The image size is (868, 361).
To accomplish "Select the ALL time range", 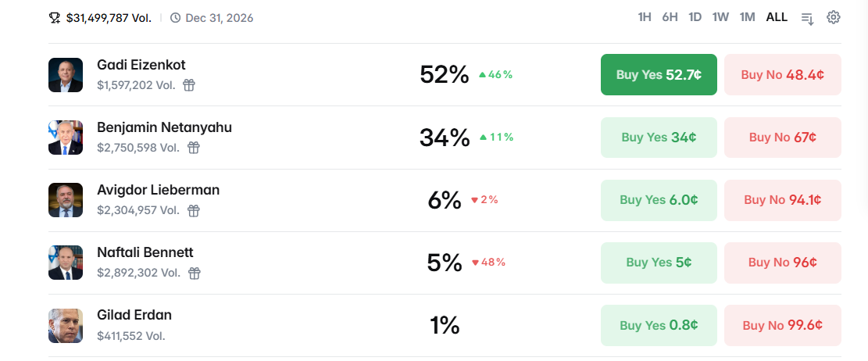I will tap(777, 17).
